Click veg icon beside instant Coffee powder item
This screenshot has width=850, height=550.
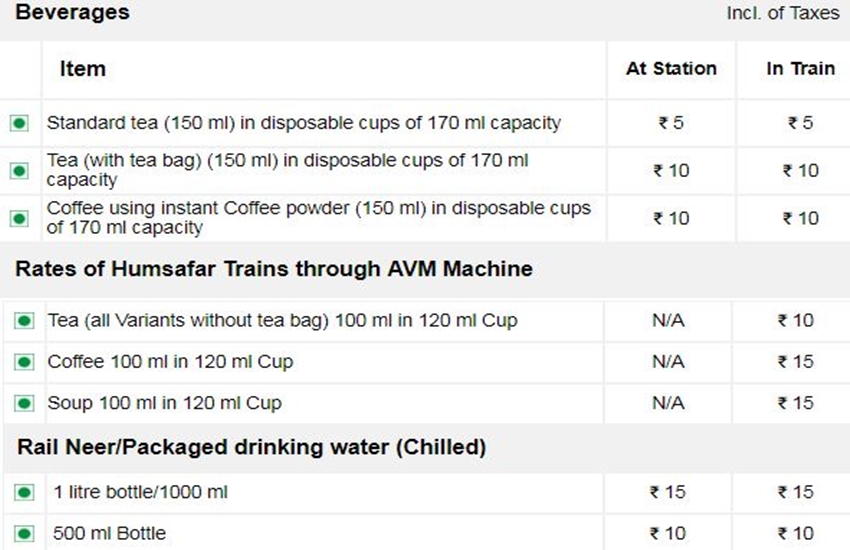click(19, 218)
